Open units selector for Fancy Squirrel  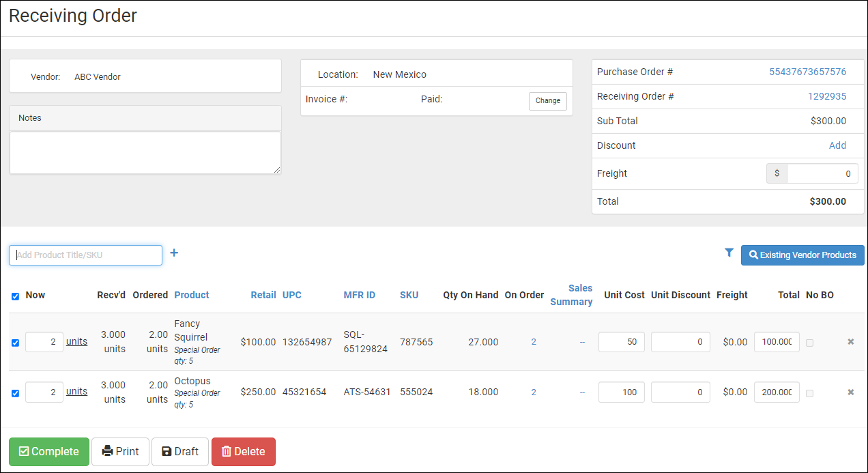pos(76,341)
